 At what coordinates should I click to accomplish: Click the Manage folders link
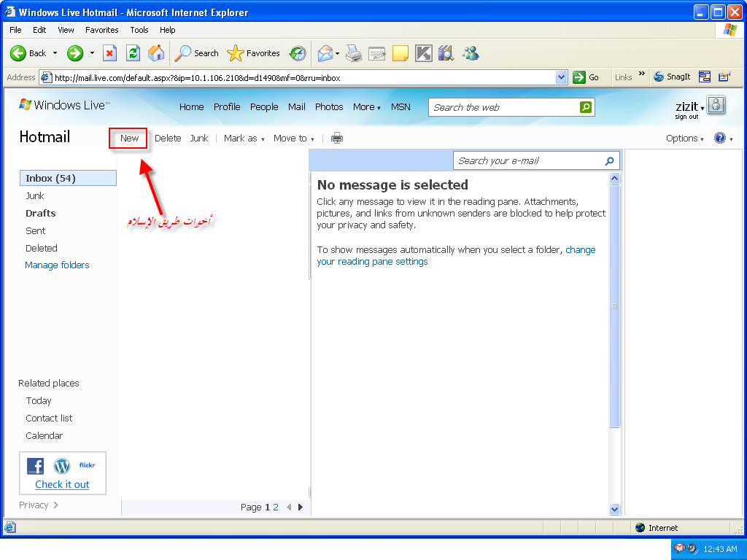tap(57, 265)
